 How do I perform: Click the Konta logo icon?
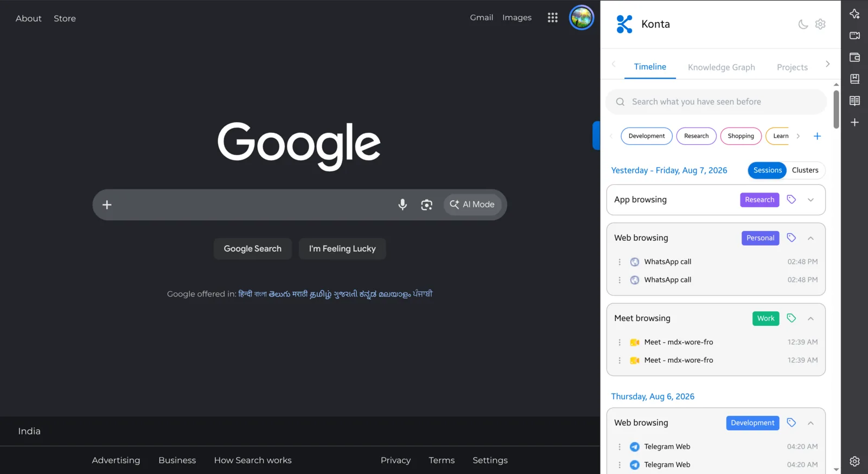[624, 24]
